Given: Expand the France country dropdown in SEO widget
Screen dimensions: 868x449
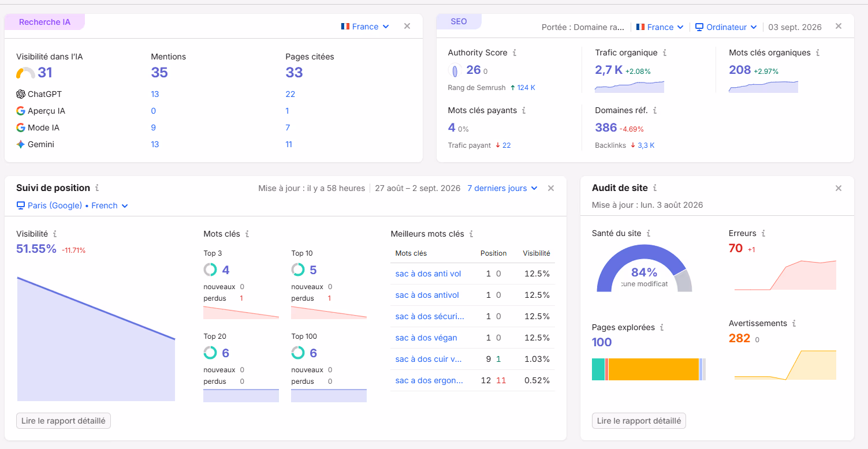Looking at the screenshot, I should click(660, 27).
